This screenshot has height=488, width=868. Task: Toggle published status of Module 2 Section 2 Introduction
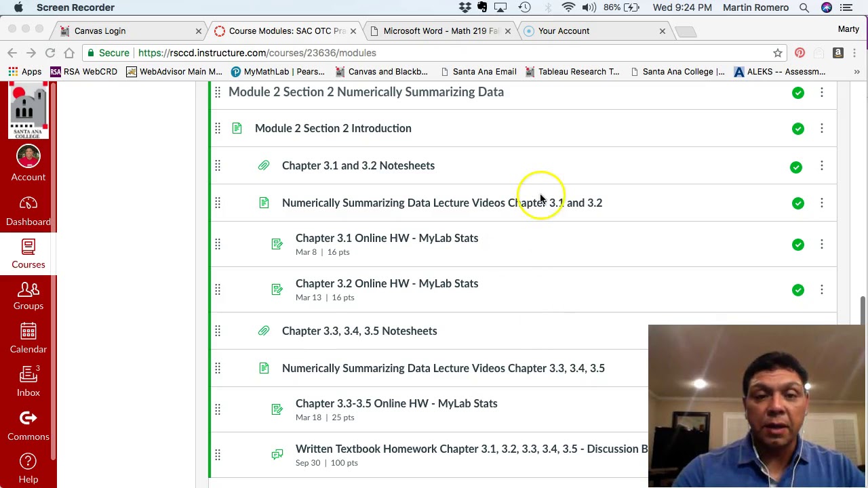(x=798, y=129)
